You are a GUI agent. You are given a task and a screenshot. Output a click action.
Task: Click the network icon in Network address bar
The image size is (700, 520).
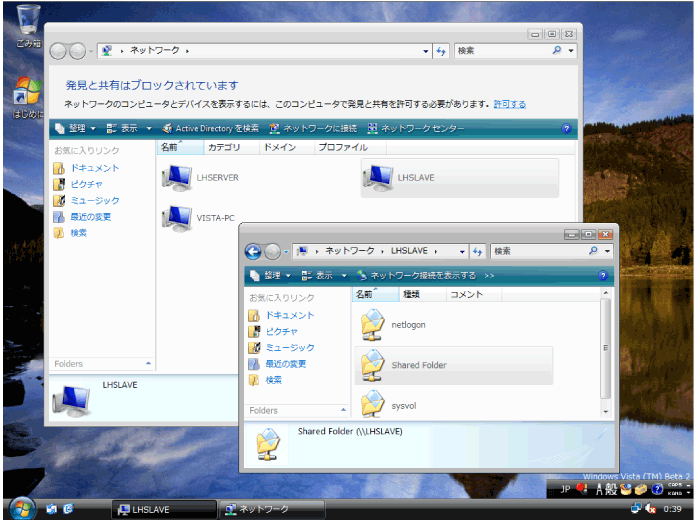107,50
